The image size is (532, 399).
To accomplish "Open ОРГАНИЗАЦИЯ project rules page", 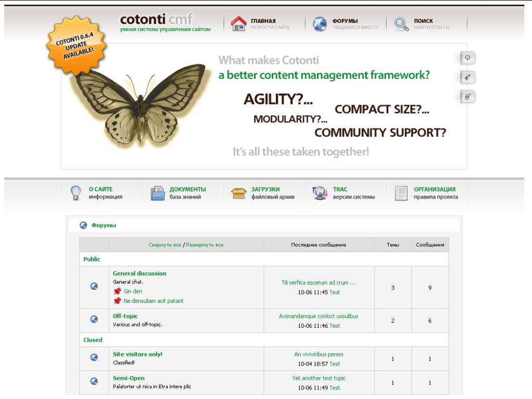I will click(x=435, y=189).
